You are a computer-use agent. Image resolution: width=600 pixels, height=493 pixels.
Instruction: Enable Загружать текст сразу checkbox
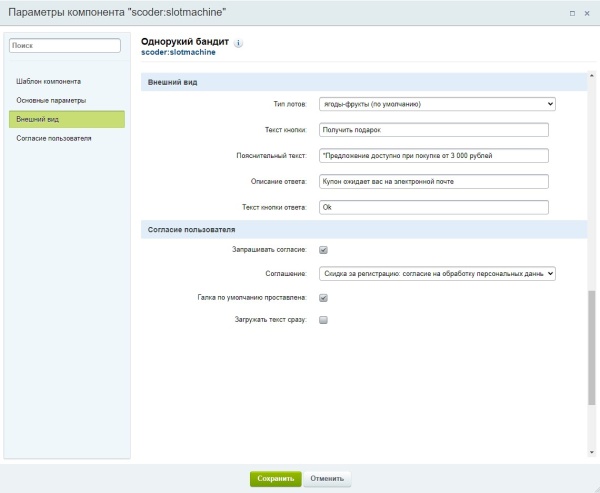click(323, 321)
